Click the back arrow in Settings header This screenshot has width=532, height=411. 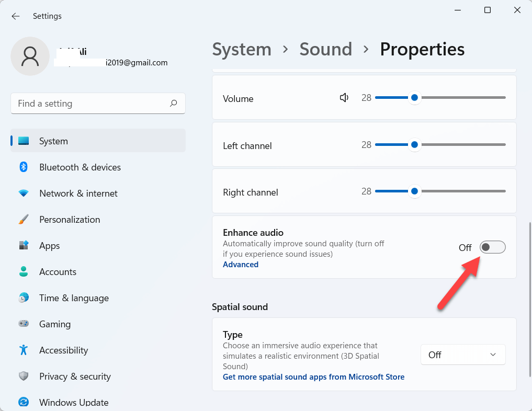16,16
